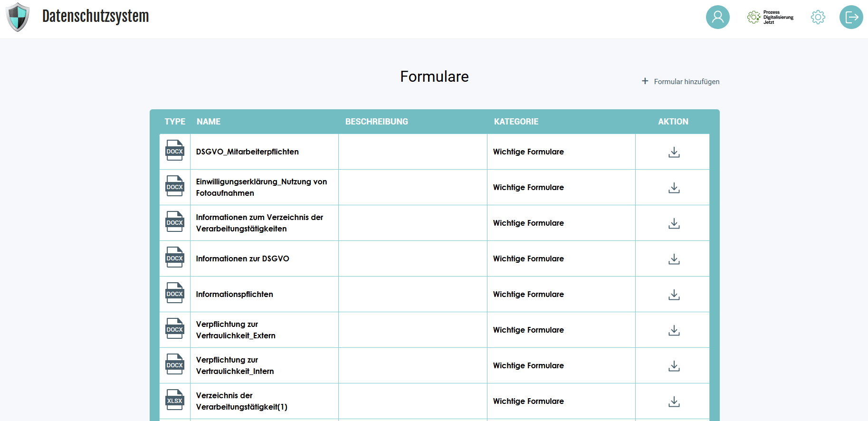Click the DOCX icon for DSGVO_Mitarbeiterpflichten
The width and height of the screenshot is (868, 421).
pyautogui.click(x=174, y=151)
